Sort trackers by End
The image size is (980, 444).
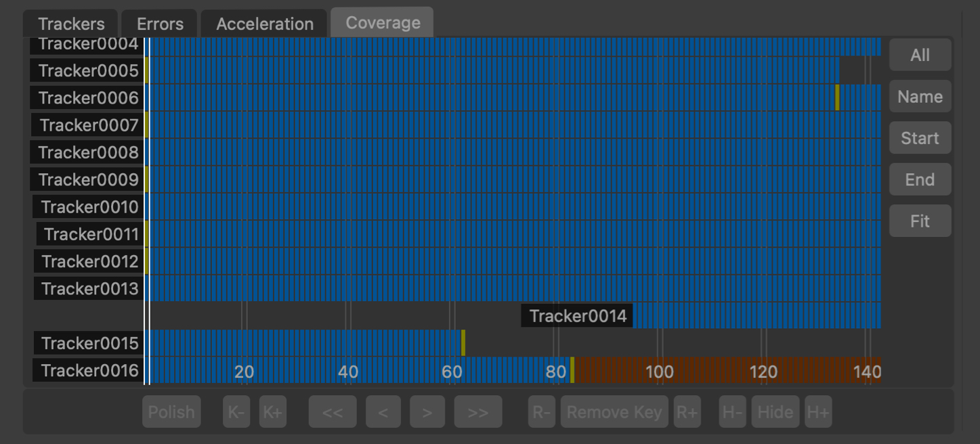point(920,179)
